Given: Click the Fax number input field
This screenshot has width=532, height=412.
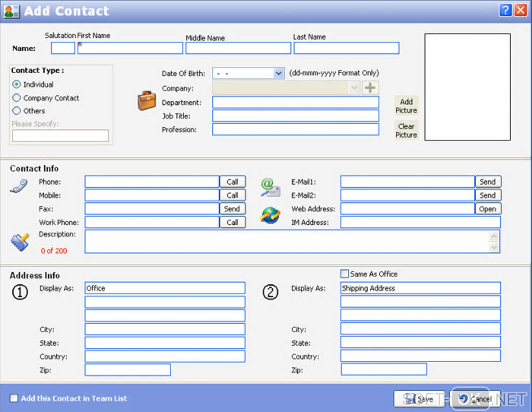Looking at the screenshot, I should point(152,209).
